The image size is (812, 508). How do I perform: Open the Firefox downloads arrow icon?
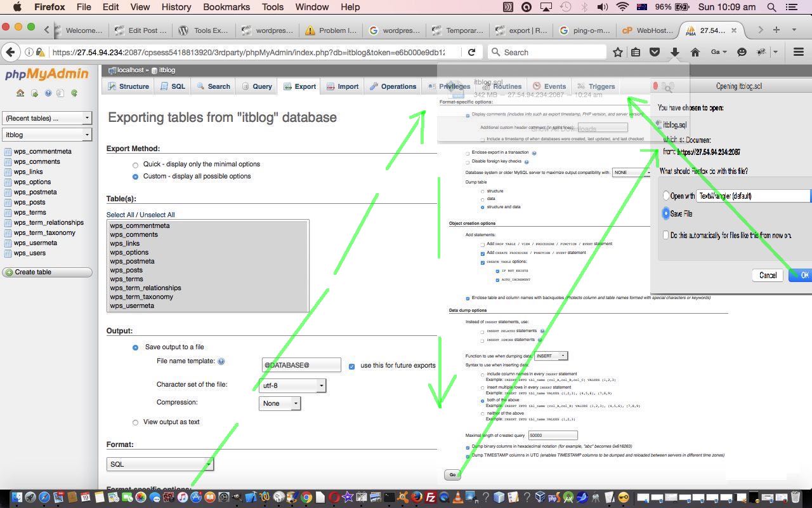(x=675, y=52)
